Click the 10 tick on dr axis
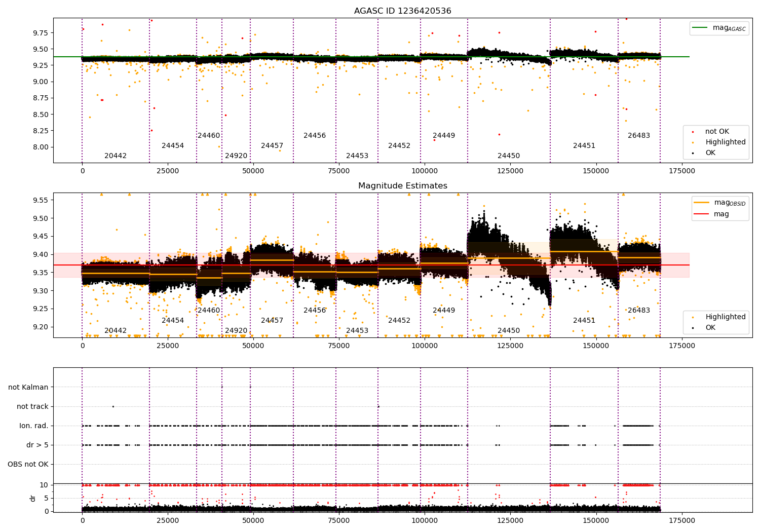760x532 pixels. 45,485
